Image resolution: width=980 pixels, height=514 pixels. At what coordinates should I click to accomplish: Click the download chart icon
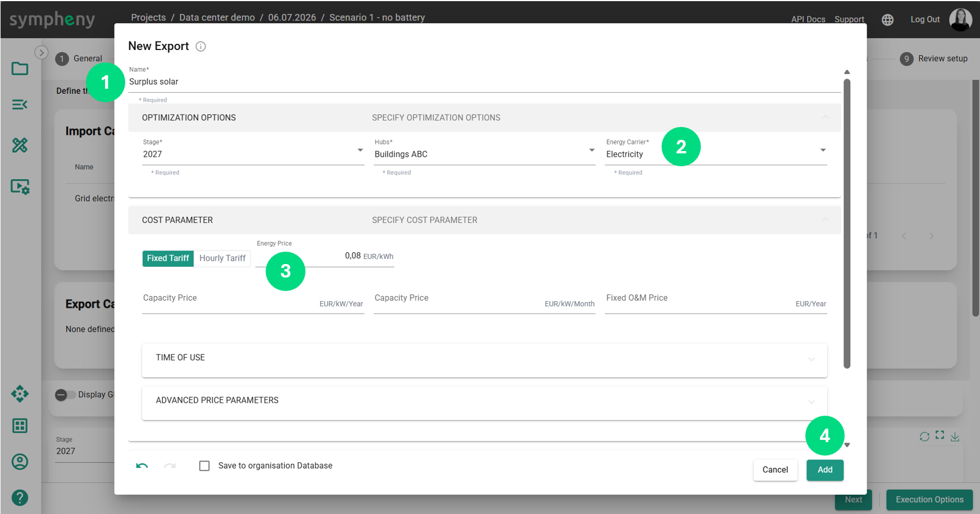955,436
